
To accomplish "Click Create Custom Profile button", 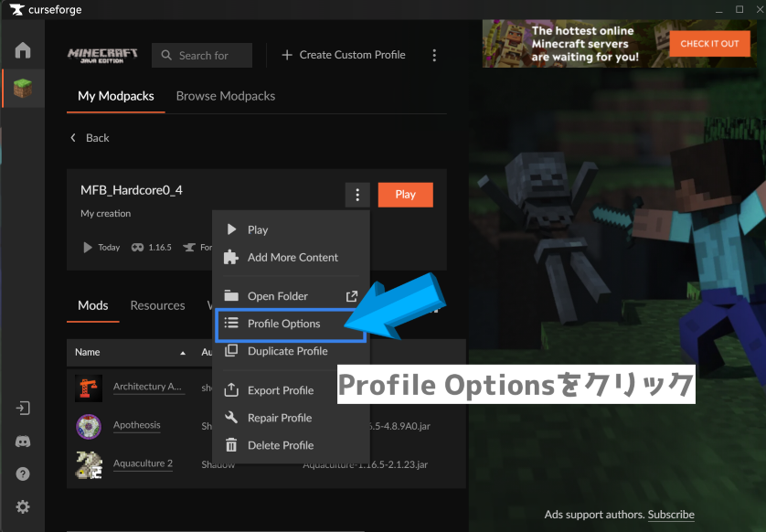I will pyautogui.click(x=344, y=55).
